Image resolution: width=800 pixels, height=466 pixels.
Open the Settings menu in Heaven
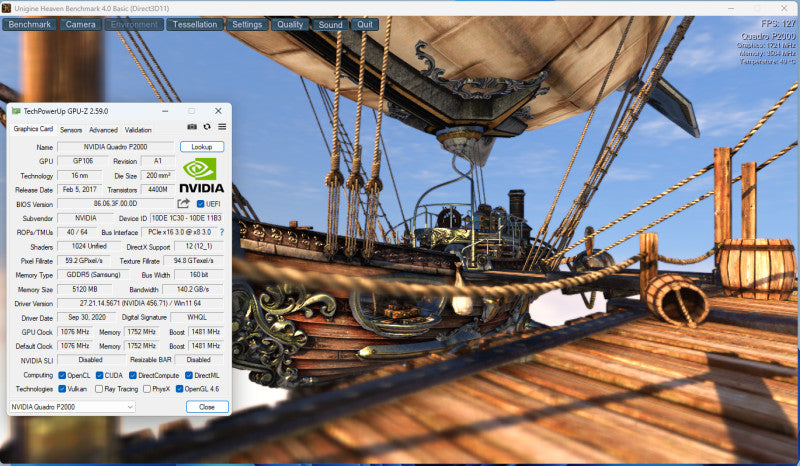pyautogui.click(x=247, y=24)
